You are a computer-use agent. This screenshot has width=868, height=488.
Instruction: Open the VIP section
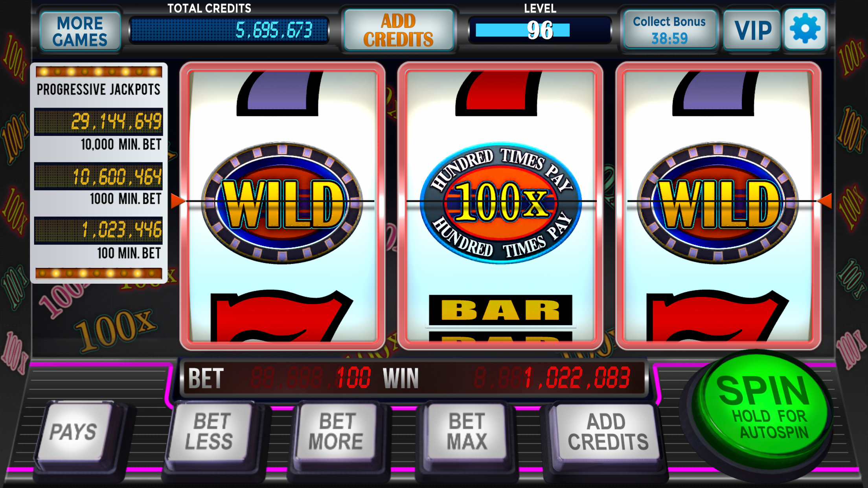(x=752, y=30)
